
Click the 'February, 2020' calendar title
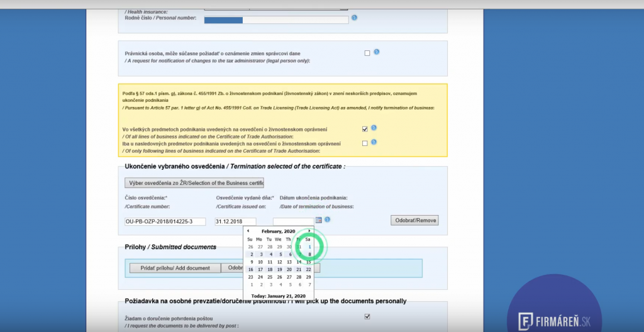click(279, 231)
